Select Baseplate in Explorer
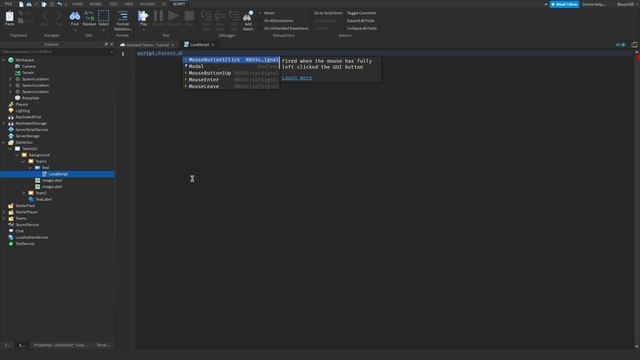 [x=30, y=98]
